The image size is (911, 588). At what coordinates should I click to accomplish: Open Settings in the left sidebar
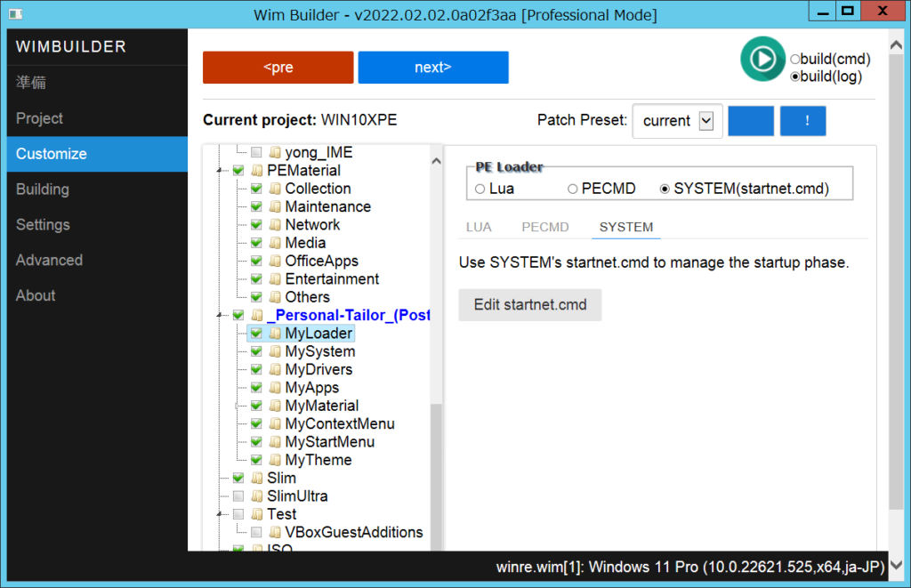pos(43,224)
